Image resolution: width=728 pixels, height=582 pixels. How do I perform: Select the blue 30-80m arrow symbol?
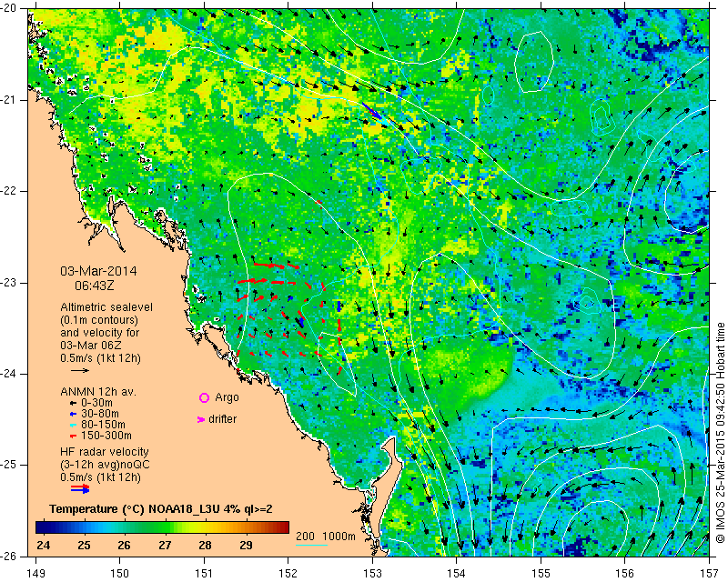(73, 414)
